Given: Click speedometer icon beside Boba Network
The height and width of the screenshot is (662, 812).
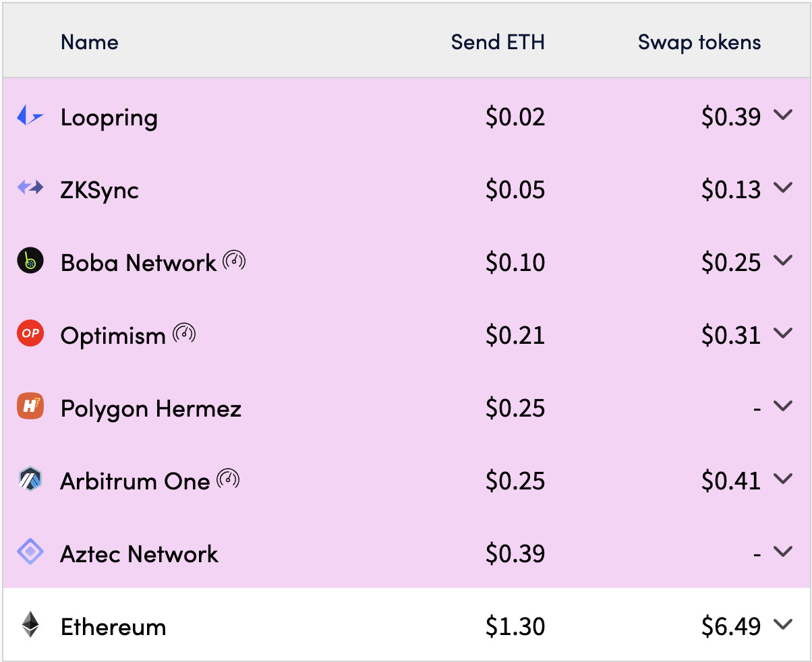Looking at the screenshot, I should point(234,260).
